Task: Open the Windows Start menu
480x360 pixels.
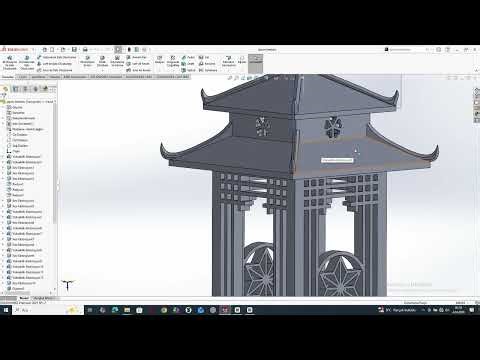Action: coord(6,310)
